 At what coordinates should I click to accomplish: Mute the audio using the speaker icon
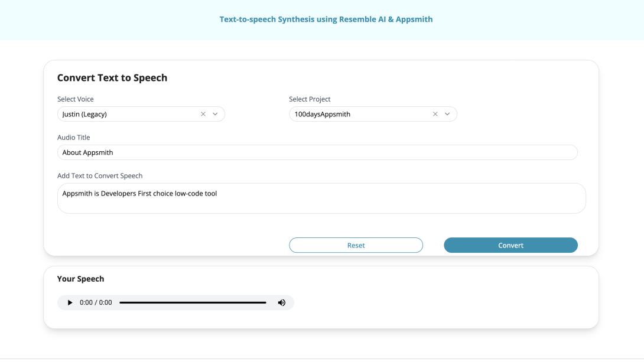click(x=282, y=302)
